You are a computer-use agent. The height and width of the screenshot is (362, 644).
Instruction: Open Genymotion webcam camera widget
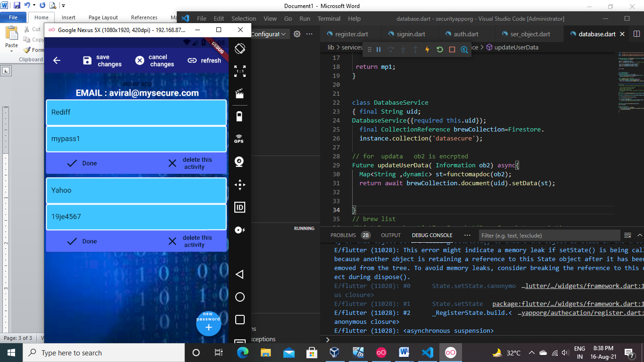pos(239,162)
